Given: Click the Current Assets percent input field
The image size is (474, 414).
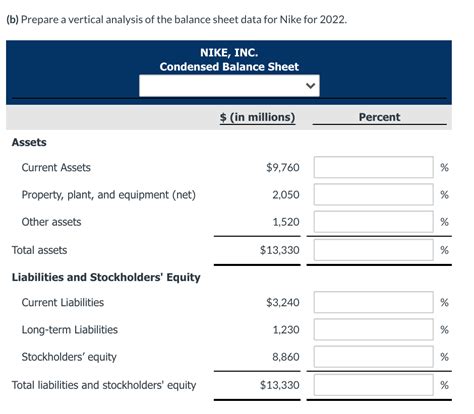Looking at the screenshot, I should [x=374, y=167].
